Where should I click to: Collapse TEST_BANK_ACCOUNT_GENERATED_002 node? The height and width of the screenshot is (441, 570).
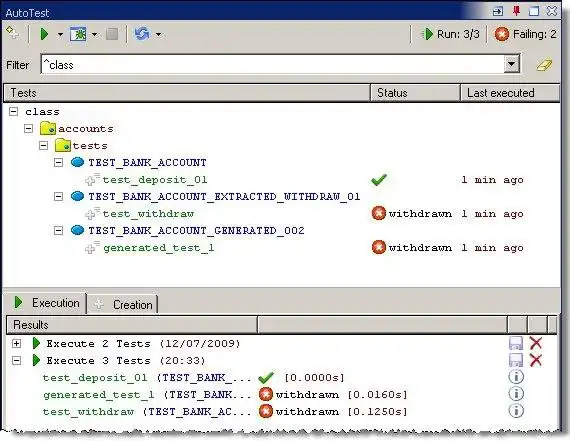(x=58, y=230)
